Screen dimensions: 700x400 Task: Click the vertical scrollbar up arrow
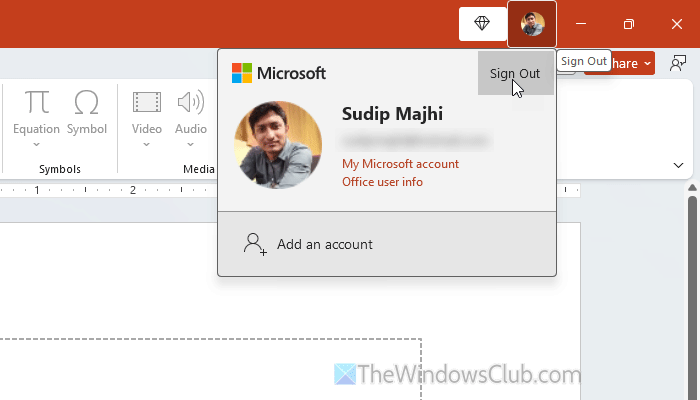[x=692, y=188]
